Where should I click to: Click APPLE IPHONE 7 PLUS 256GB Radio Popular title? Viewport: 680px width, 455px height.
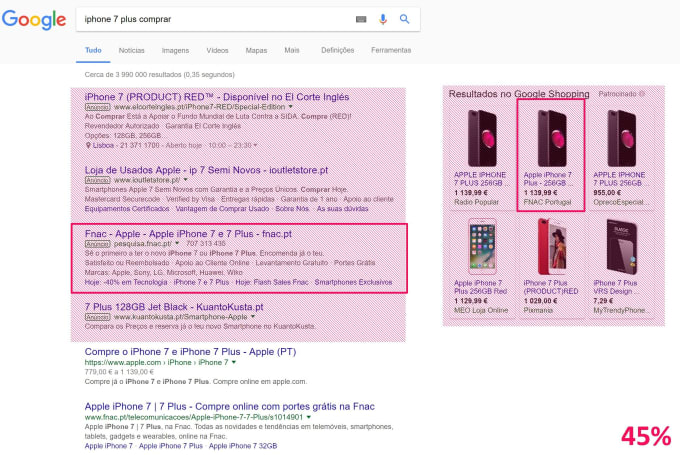[480, 179]
